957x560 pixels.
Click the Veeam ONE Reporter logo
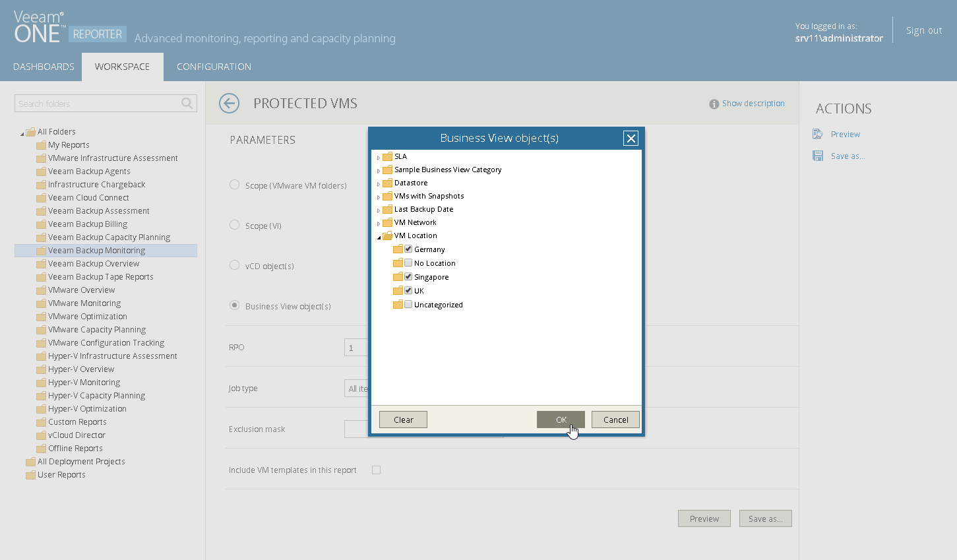pos(70,28)
